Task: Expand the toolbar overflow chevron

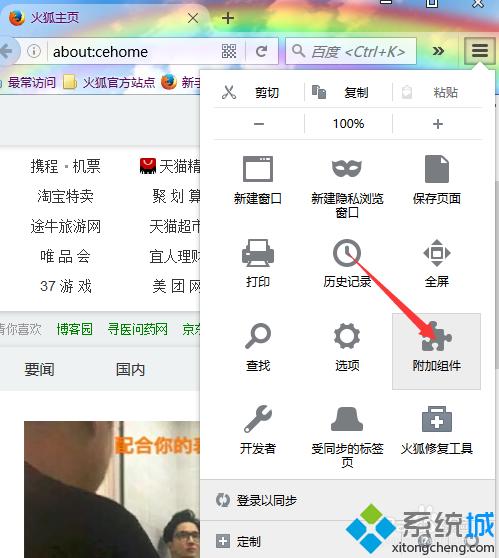Action: point(438,51)
